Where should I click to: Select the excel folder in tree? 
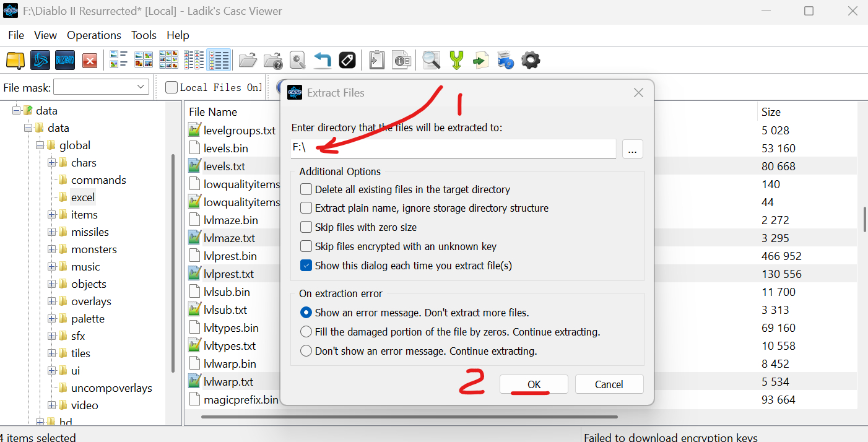[x=83, y=197]
